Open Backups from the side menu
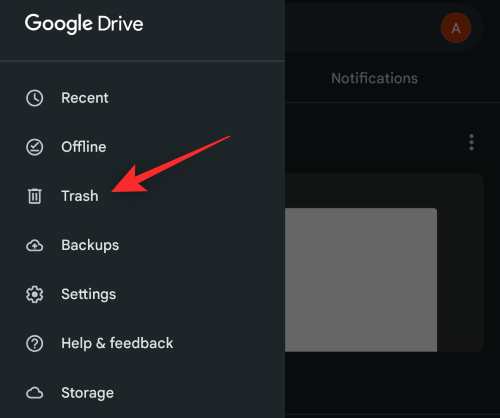 click(142, 245)
